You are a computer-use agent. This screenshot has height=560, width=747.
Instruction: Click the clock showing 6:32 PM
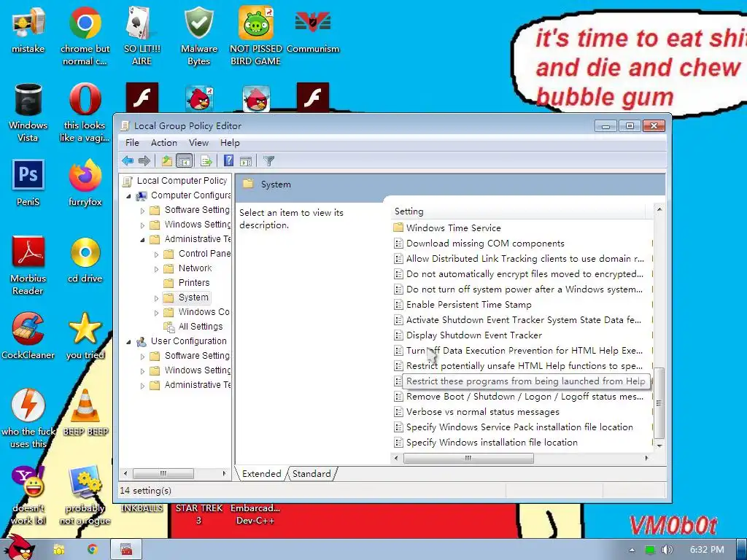(x=706, y=550)
